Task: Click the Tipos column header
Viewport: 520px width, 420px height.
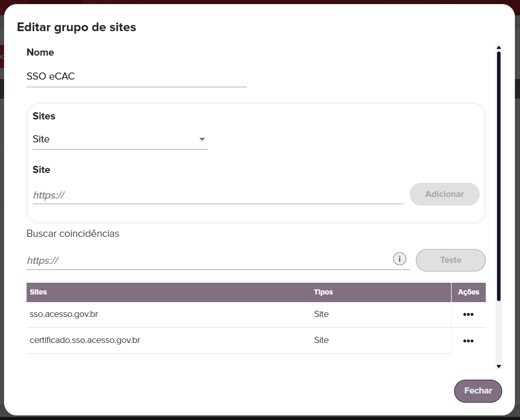Action: click(381, 292)
